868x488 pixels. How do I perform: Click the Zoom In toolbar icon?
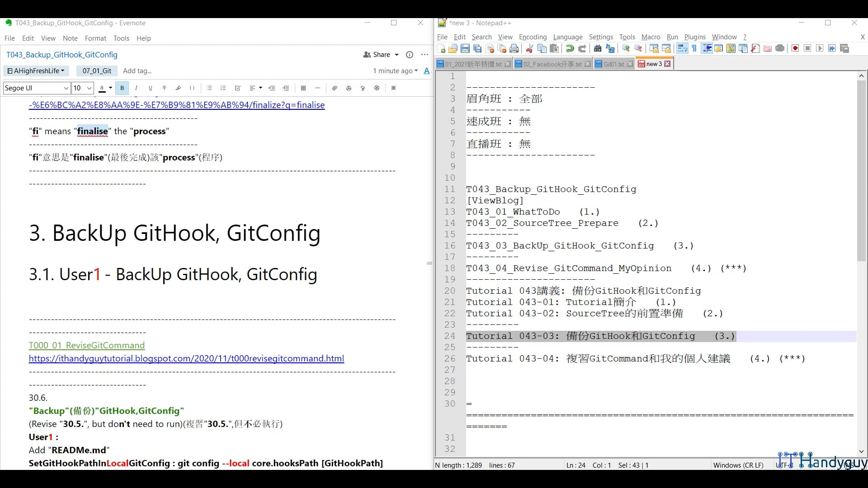coord(626,48)
